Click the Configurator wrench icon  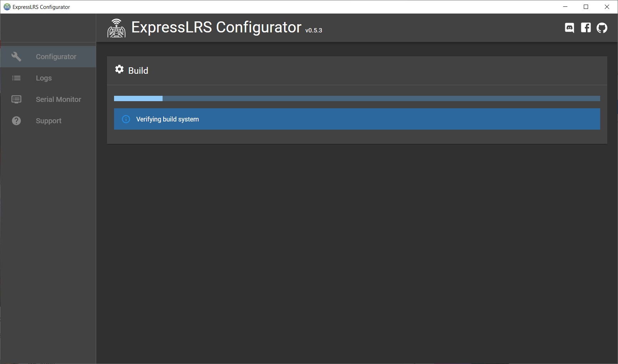[16, 57]
